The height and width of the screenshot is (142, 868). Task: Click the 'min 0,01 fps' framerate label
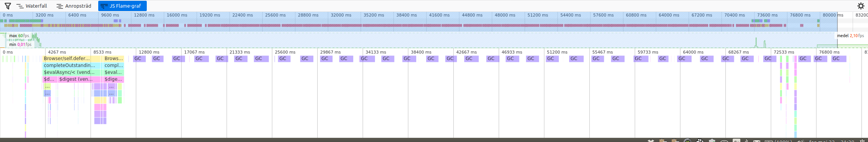point(20,44)
